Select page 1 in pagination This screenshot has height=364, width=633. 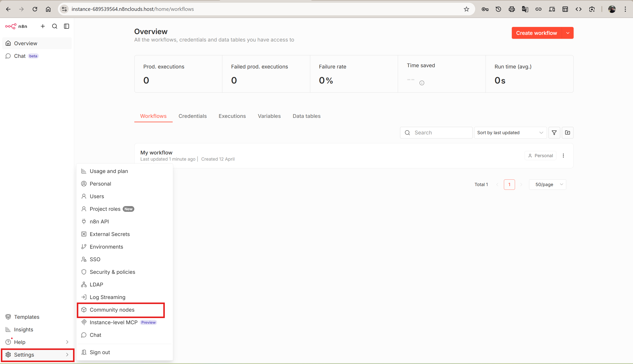pyautogui.click(x=509, y=185)
